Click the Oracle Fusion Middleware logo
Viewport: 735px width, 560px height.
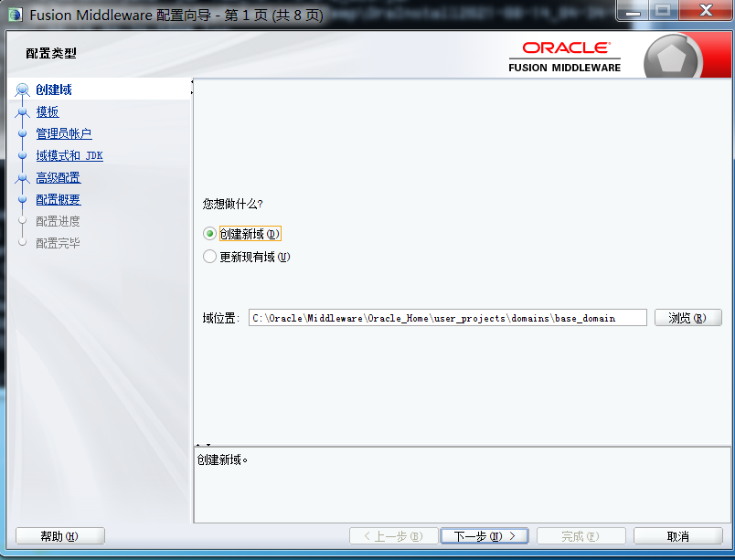tap(565, 58)
